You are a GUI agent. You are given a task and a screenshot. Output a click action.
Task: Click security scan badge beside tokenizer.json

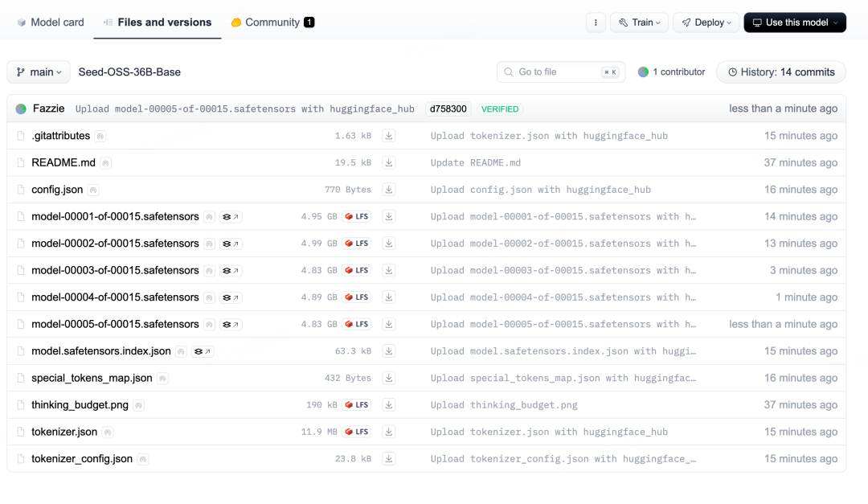tap(108, 432)
